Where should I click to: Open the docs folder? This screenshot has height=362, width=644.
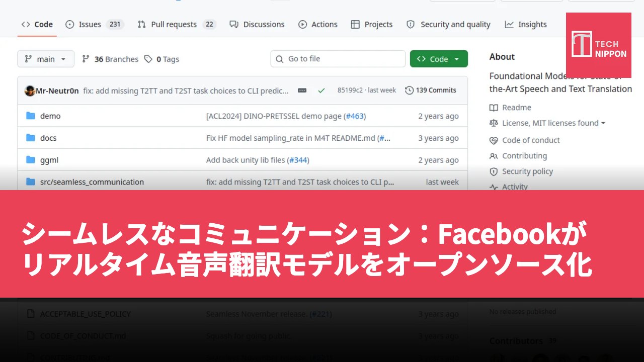pos(48,138)
